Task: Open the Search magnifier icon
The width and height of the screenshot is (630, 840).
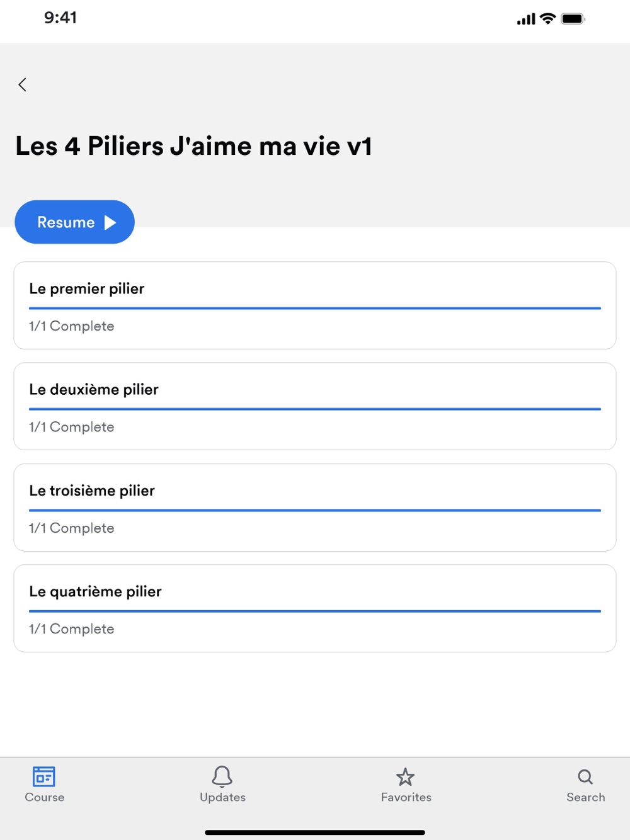Action: pos(585,776)
